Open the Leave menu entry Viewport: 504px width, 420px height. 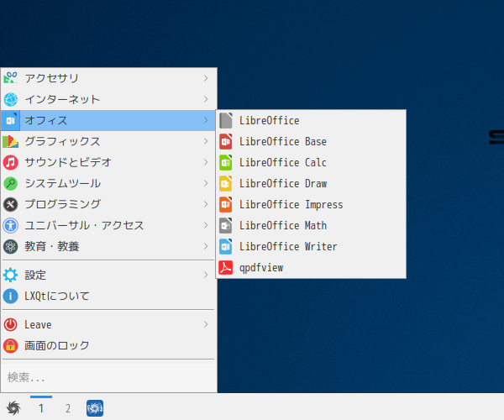(x=108, y=324)
